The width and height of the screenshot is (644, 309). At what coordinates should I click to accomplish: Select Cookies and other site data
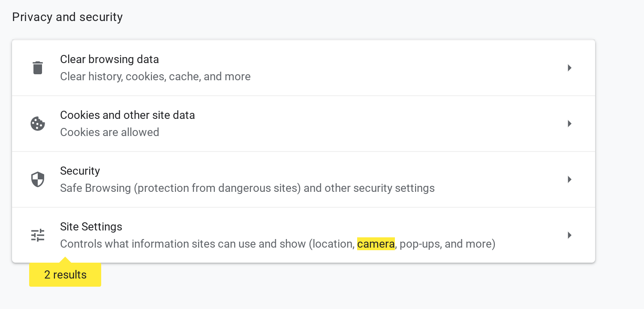coord(127,115)
